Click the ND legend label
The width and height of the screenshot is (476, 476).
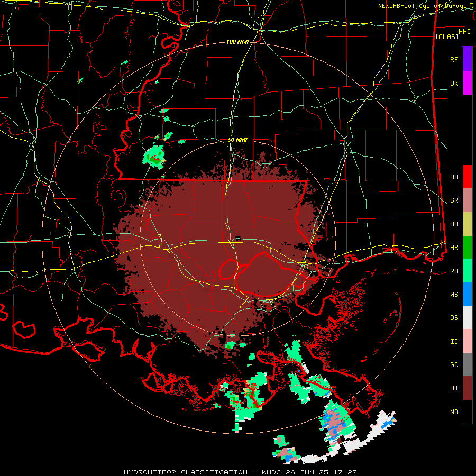[454, 412]
